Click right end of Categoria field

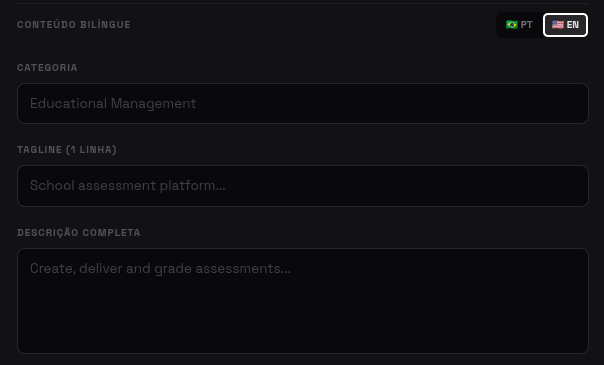click(x=559, y=103)
